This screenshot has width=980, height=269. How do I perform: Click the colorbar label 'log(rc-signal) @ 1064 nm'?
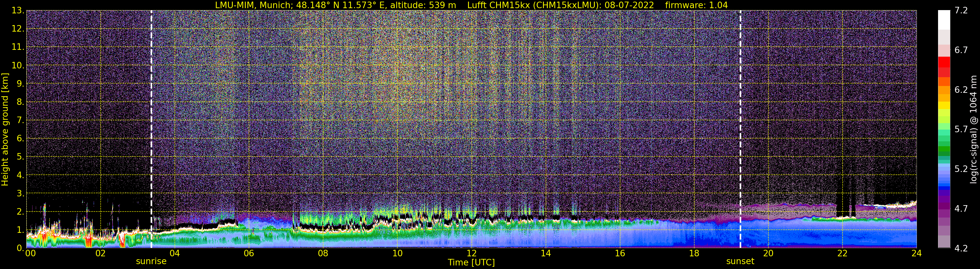click(973, 129)
